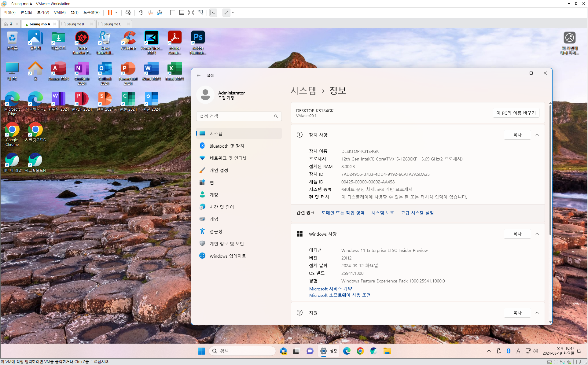Switch to the Seung mo B tab

pyautogui.click(x=75, y=24)
